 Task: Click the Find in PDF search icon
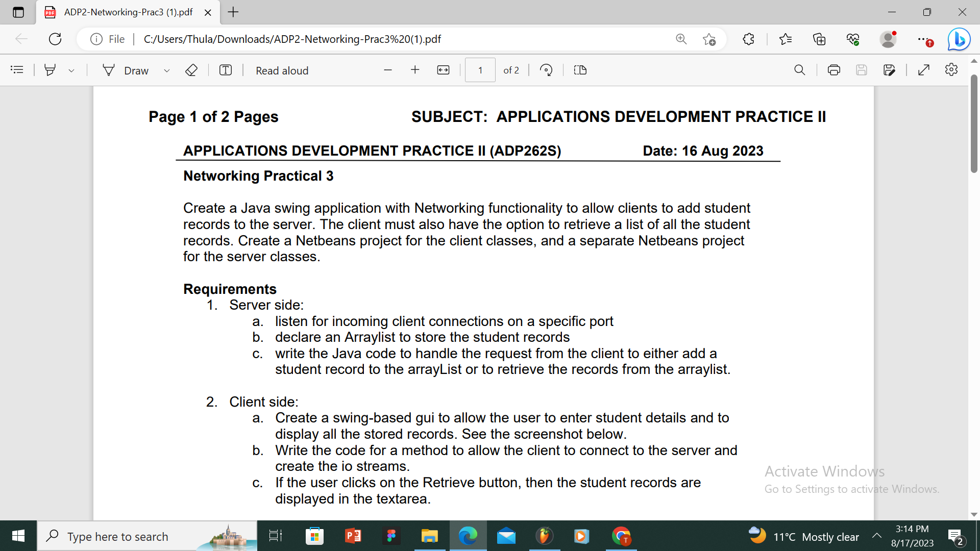tap(800, 70)
